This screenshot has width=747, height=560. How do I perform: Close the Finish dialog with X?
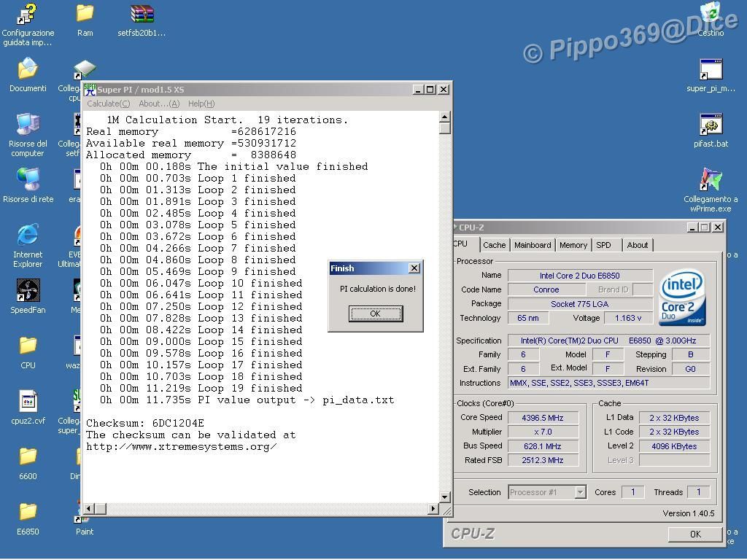(x=414, y=268)
